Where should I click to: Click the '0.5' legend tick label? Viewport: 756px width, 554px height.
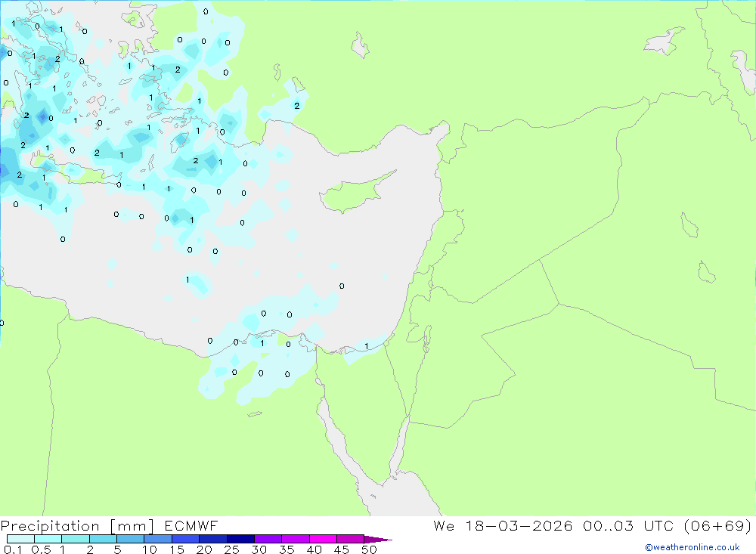click(41, 549)
